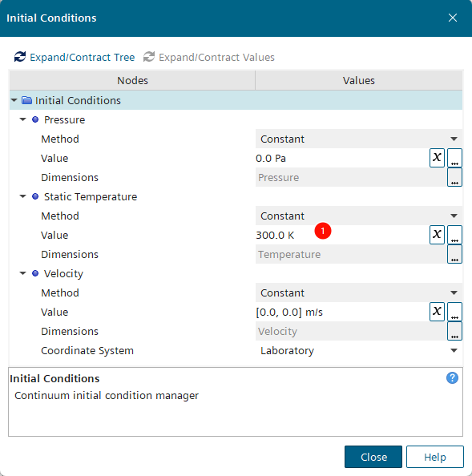
Task: Open the Coordinate System Laboratory dropdown
Action: [359, 351]
